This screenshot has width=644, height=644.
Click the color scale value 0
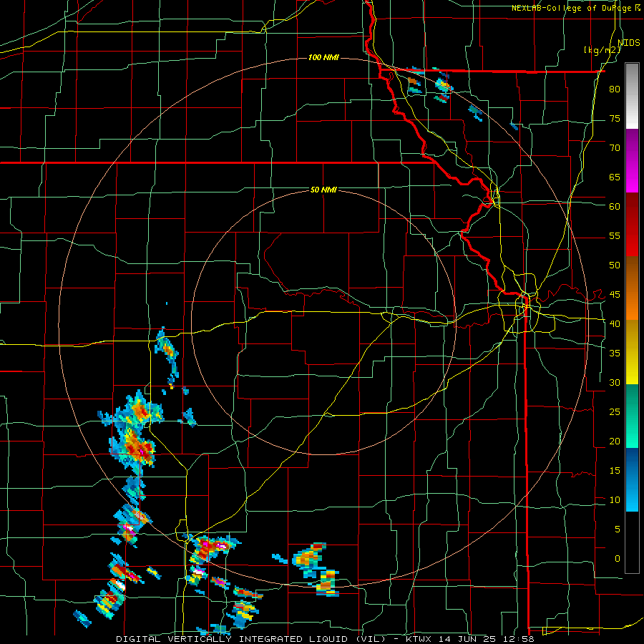618,559
